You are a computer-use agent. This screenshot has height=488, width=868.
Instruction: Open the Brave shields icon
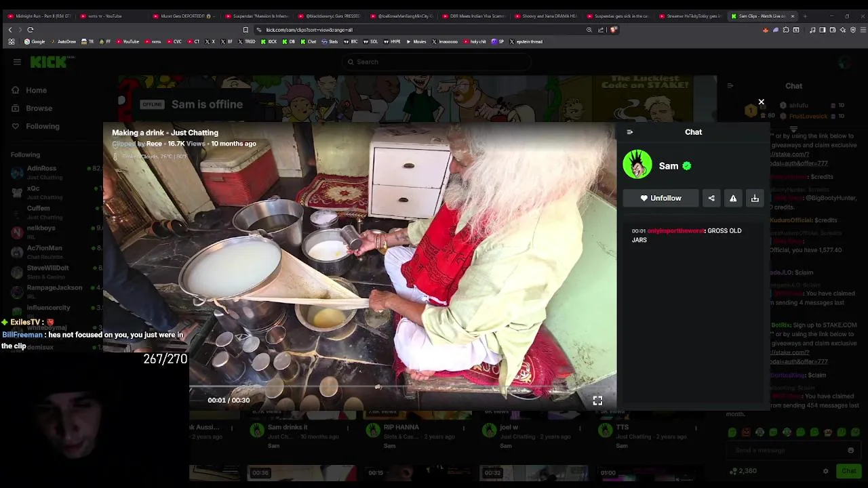(x=613, y=30)
